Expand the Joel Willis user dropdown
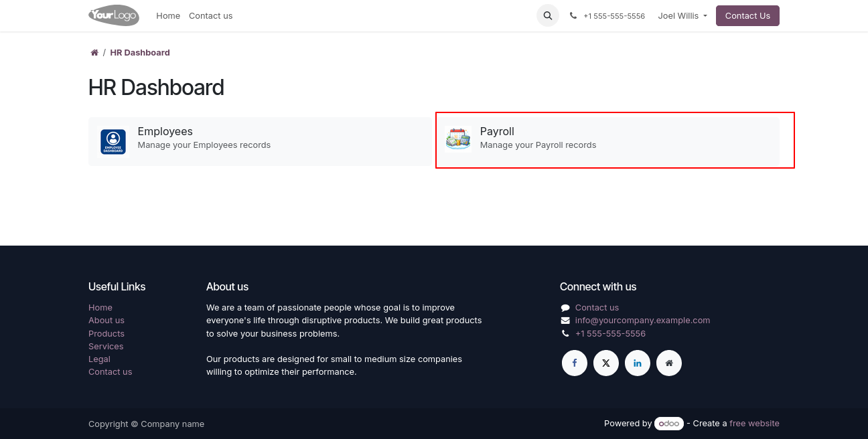 click(682, 15)
